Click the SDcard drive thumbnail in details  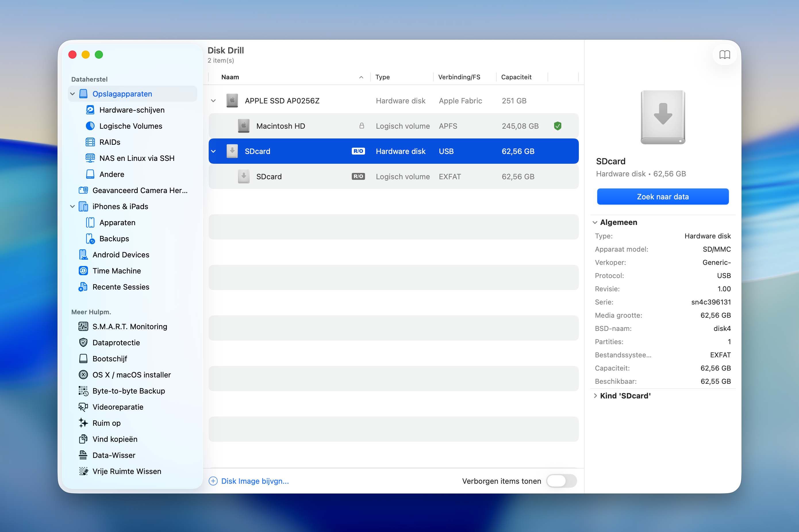coord(662,117)
